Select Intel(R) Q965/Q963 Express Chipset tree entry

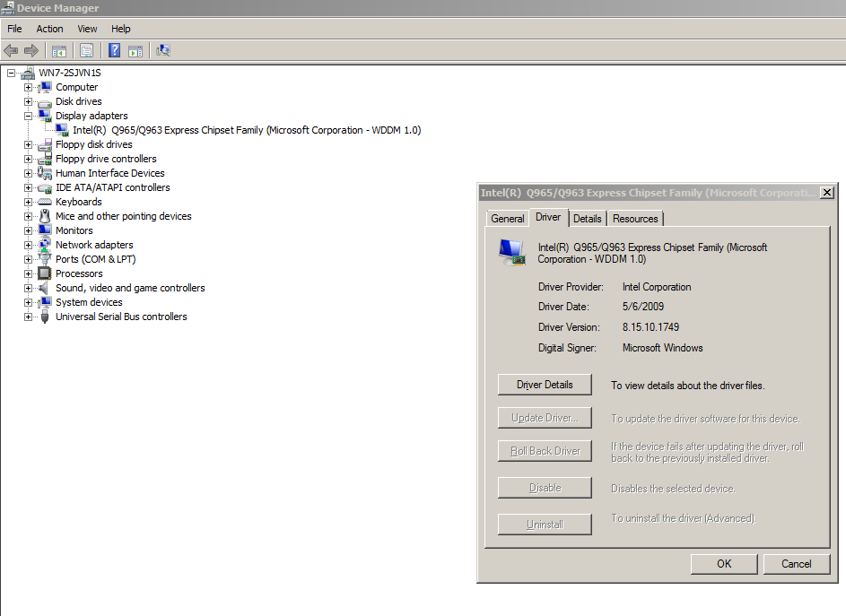[x=247, y=130]
